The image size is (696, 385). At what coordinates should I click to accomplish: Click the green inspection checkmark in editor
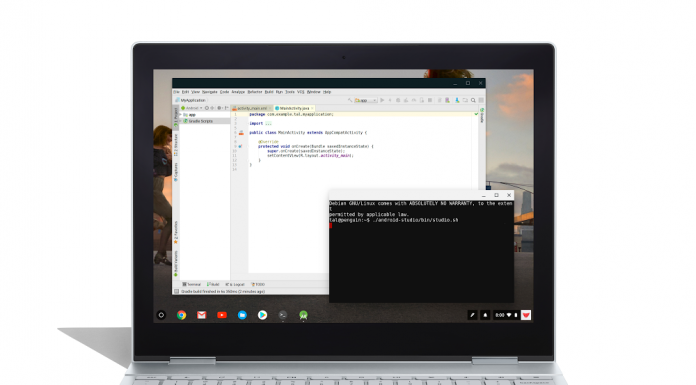(x=476, y=114)
